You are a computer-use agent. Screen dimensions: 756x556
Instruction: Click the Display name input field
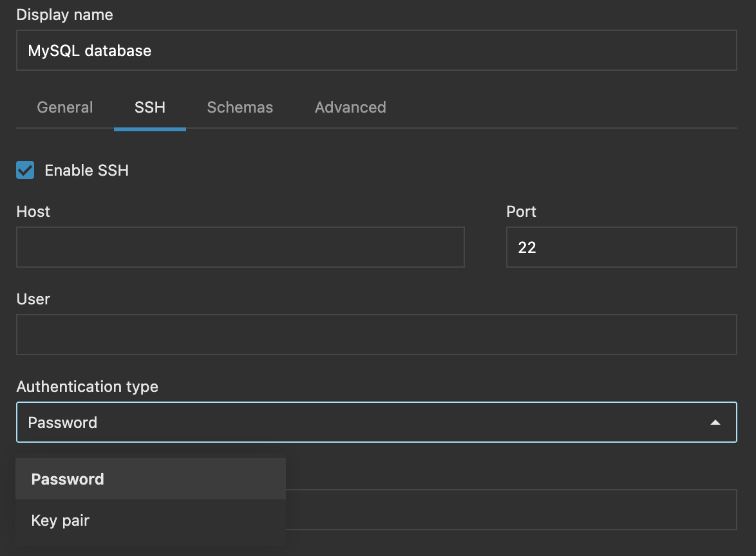[x=376, y=50]
